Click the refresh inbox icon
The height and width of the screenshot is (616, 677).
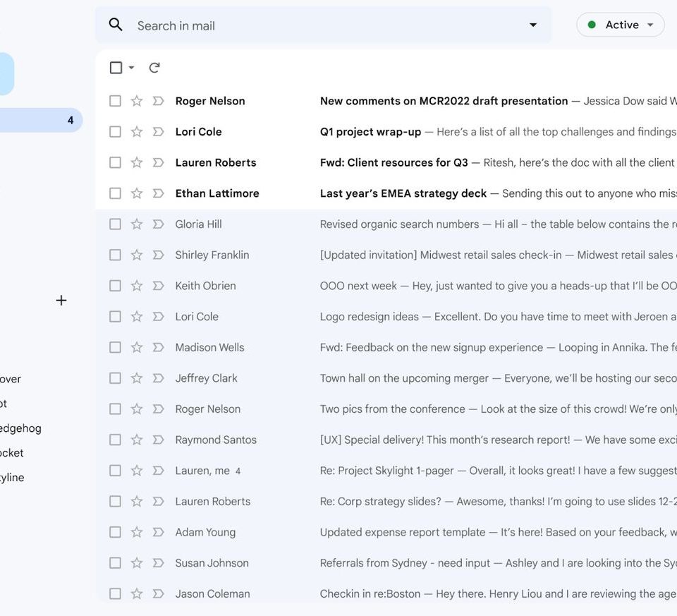point(154,68)
